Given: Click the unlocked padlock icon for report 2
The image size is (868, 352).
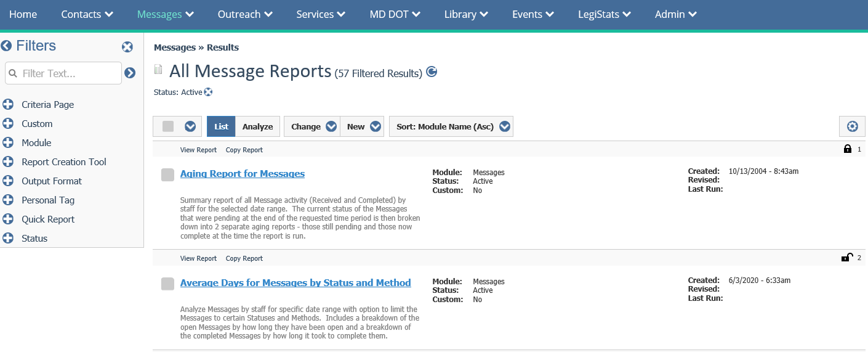Looking at the screenshot, I should tap(847, 257).
